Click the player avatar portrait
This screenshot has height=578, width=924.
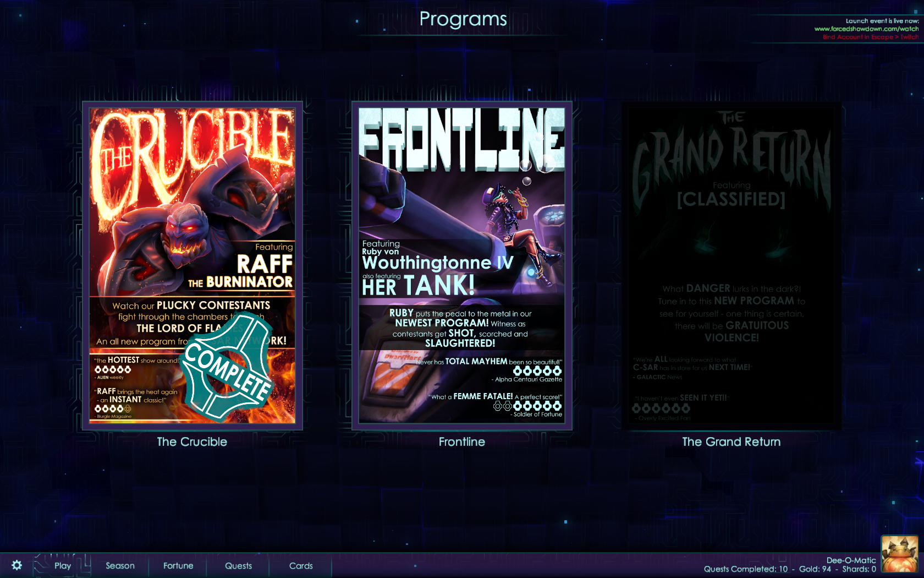click(900, 554)
